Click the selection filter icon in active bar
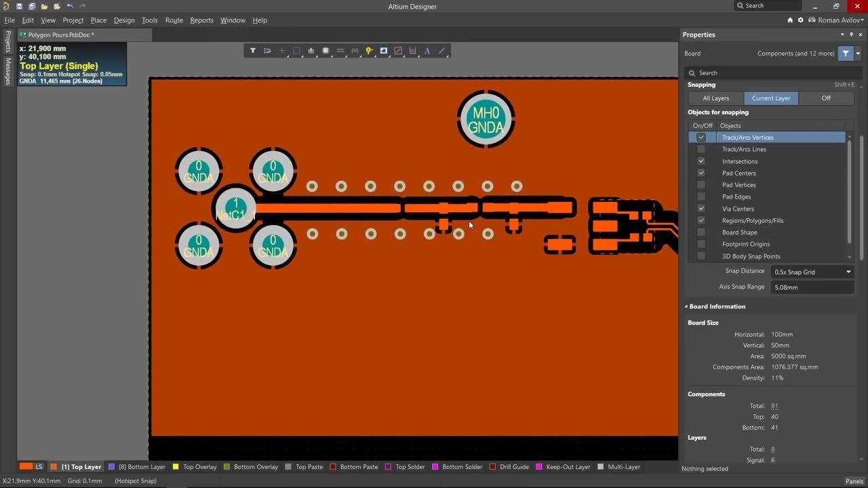 pos(253,51)
